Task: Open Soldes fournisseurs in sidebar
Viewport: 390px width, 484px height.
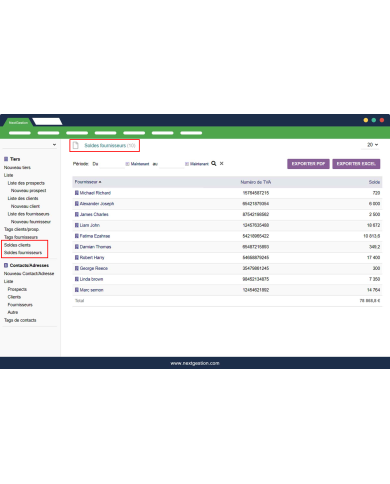Action: [23, 253]
